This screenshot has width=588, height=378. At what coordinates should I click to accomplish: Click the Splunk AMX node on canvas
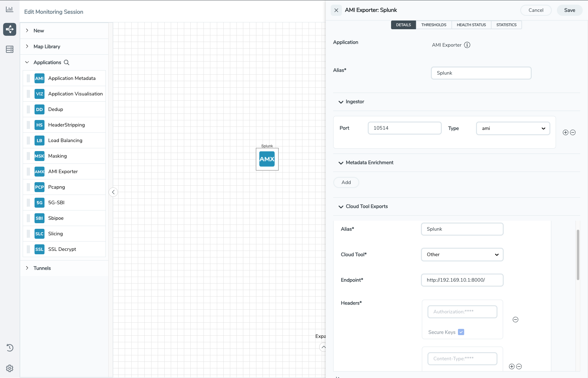tap(267, 159)
